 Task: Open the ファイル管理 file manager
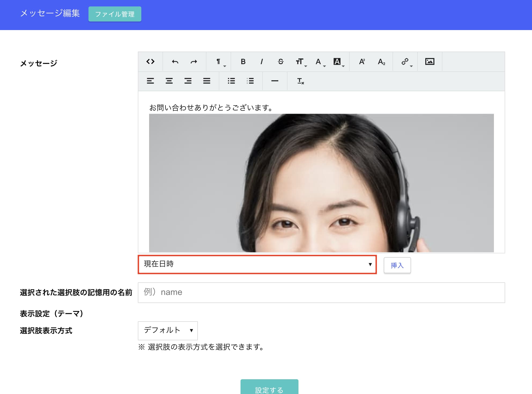pyautogui.click(x=115, y=14)
